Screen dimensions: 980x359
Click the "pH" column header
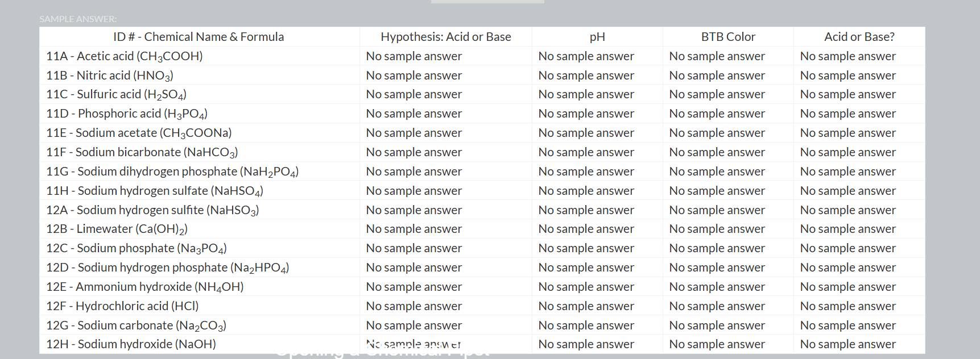pyautogui.click(x=597, y=37)
